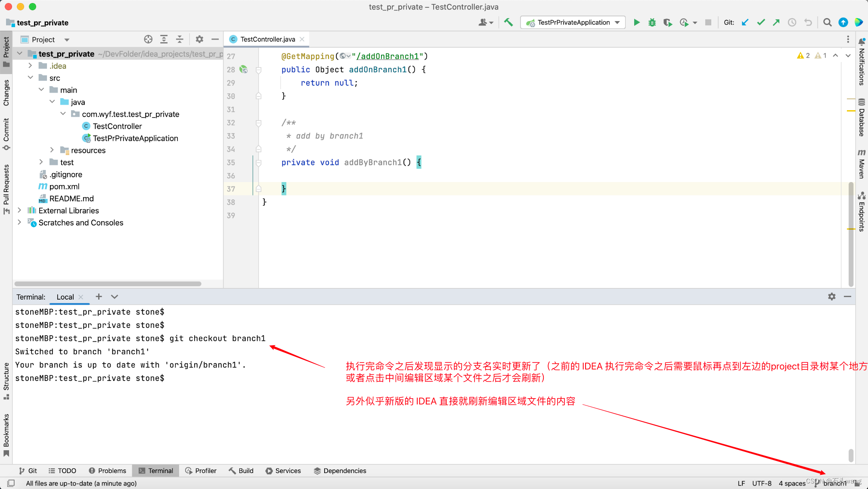The image size is (868, 489).
Task: Click the Git Rollback icon
Action: 808,22
